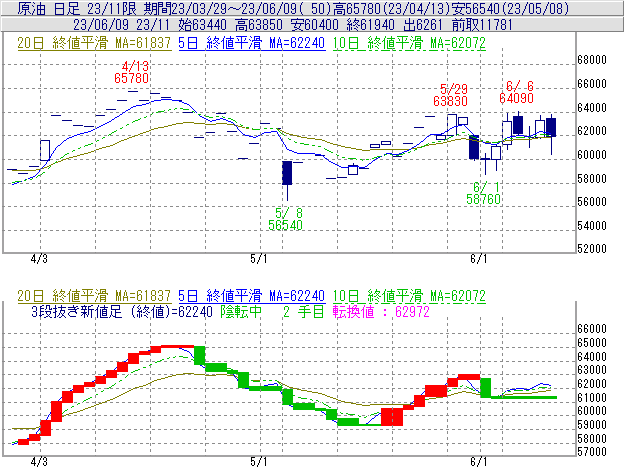Click the 4/3 date label under upper chart

39,259
